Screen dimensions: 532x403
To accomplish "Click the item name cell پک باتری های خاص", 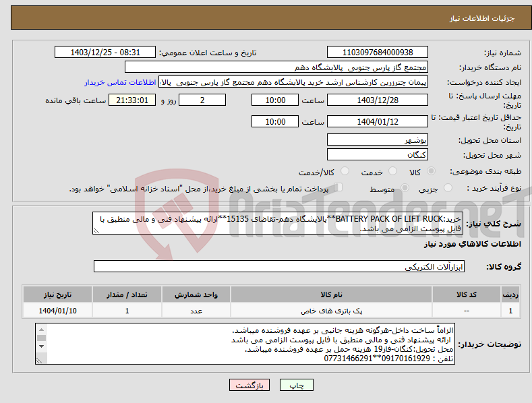I will 331,311.
